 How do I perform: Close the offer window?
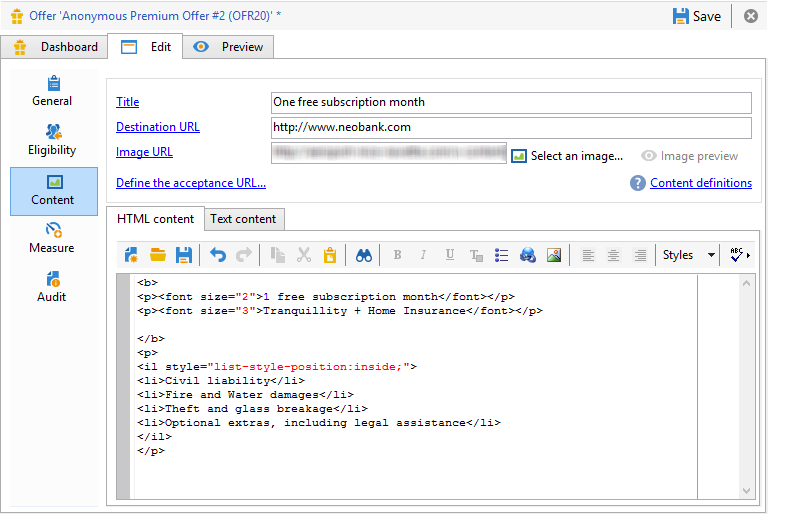point(751,16)
